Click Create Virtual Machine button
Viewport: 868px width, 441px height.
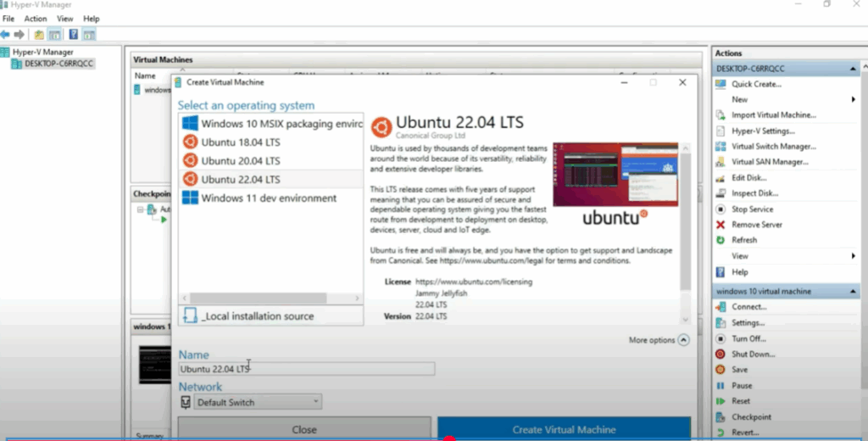[x=564, y=429]
